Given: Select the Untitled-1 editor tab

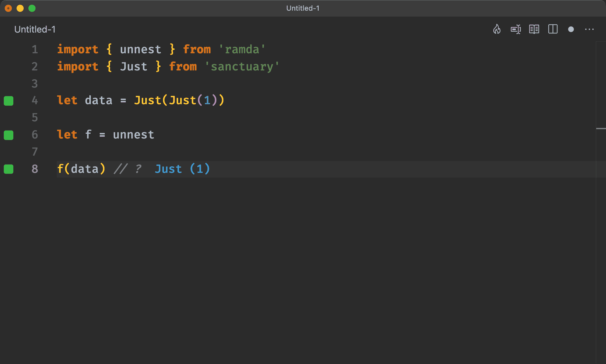Looking at the screenshot, I should (35, 29).
